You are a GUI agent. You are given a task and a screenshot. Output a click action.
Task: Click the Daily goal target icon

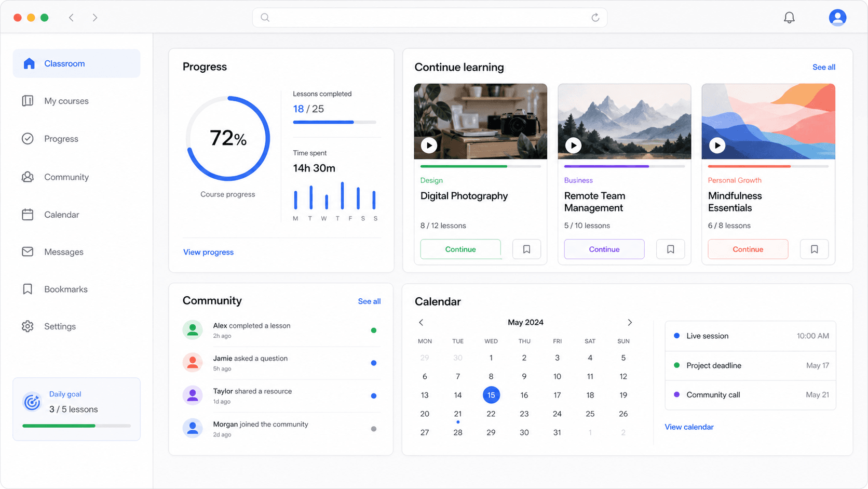(32, 402)
